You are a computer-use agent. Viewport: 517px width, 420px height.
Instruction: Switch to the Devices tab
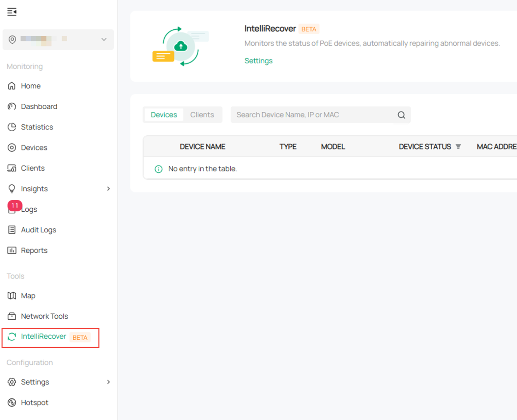(x=164, y=115)
